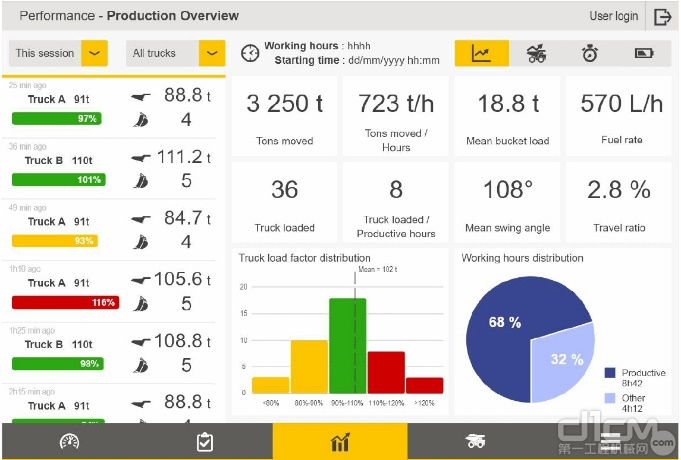681x460 pixels.
Task: Select the trend line chart view icon
Action: pos(481,54)
